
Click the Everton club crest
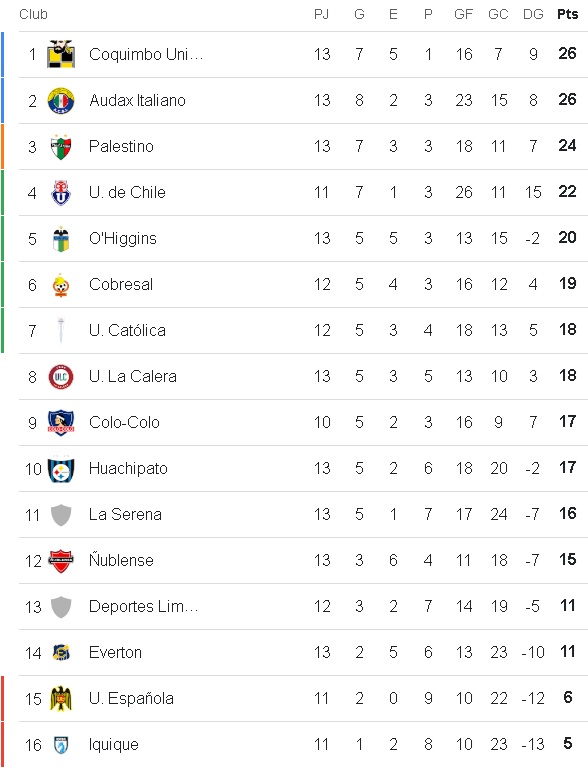coord(61,653)
